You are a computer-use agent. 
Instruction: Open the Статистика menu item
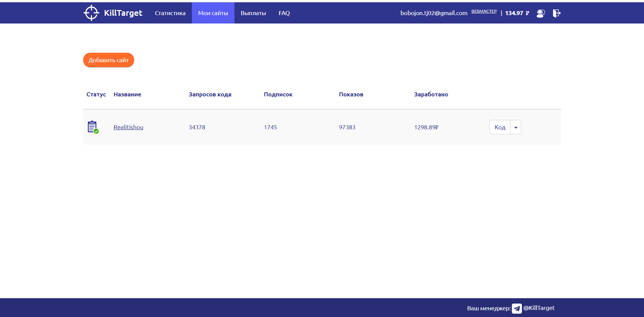click(x=170, y=13)
